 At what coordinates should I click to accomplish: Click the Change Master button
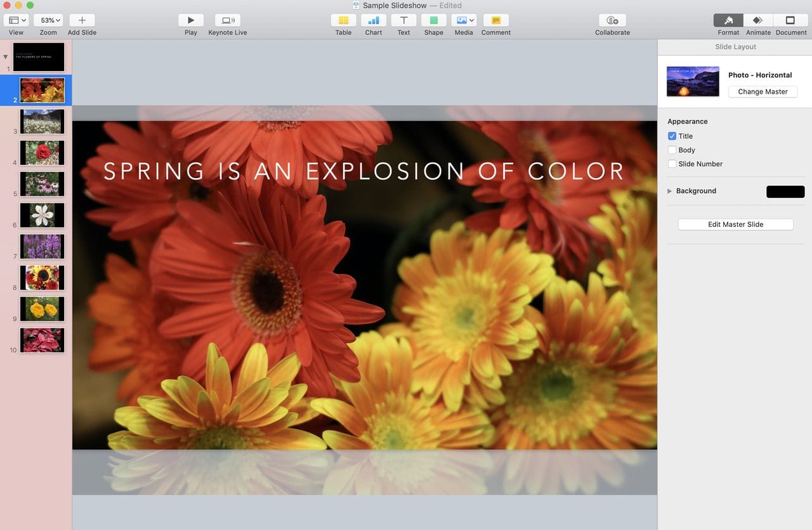coord(763,92)
